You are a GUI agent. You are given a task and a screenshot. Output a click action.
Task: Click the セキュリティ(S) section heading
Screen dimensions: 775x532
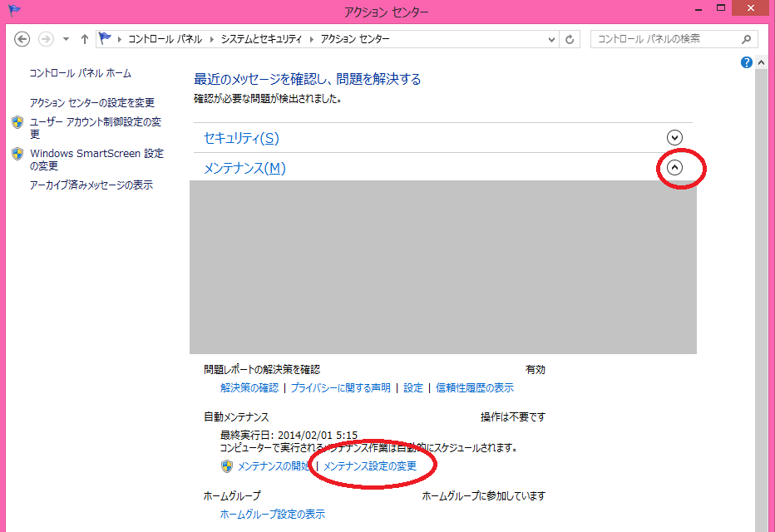(241, 138)
